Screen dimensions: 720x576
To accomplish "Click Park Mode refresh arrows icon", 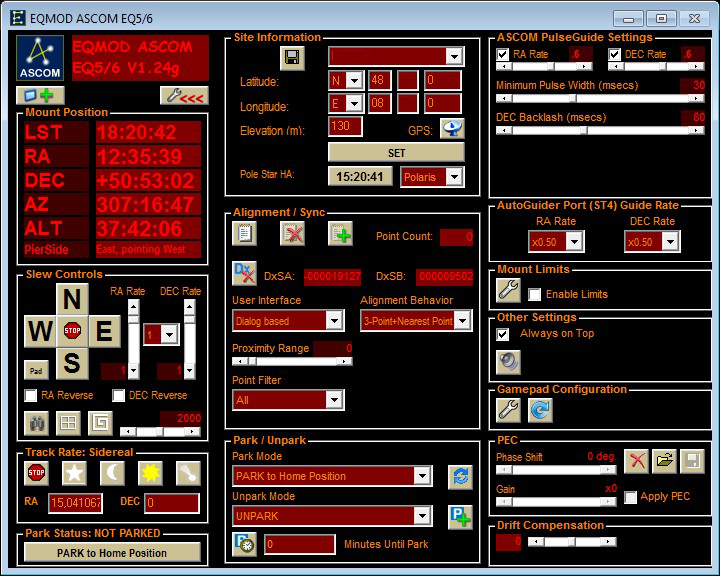I will pyautogui.click(x=460, y=477).
